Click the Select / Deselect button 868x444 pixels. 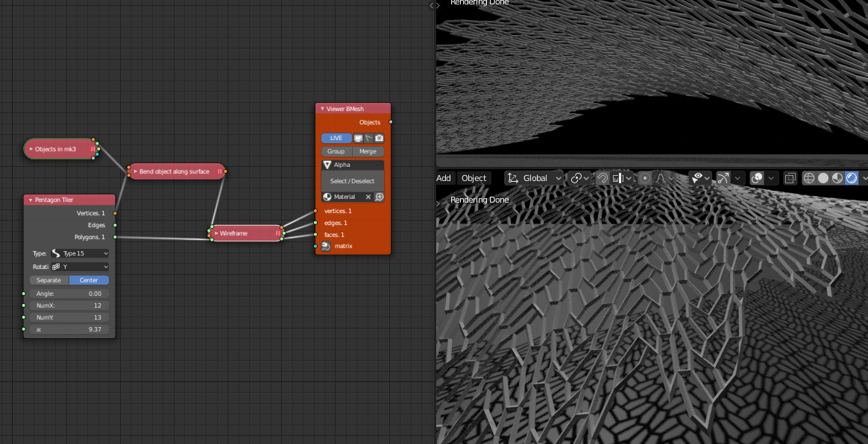[353, 181]
